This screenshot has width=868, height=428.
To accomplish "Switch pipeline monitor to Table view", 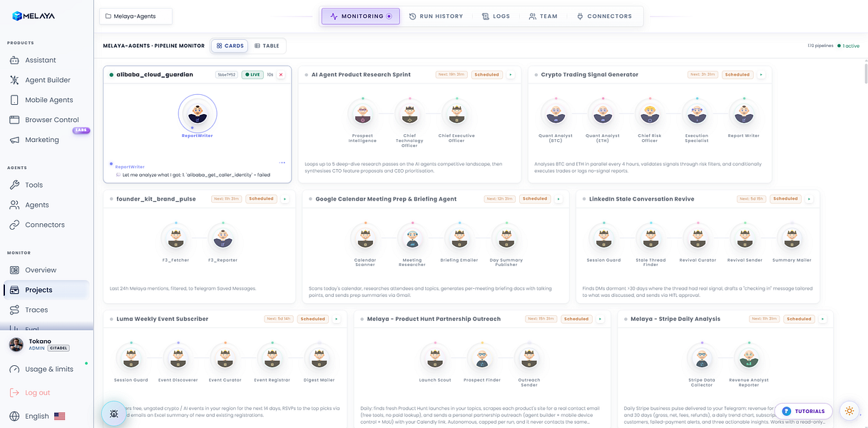I will 267,46.
